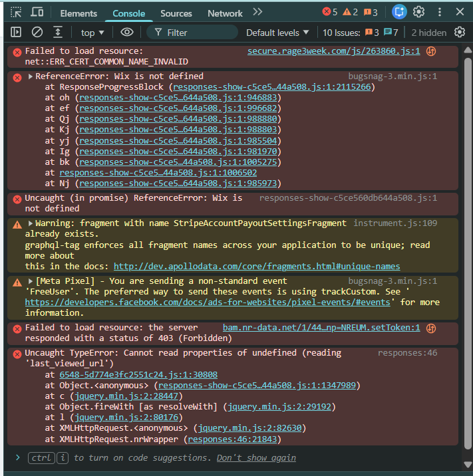Focus the Filter input field
Viewport: 473px width, 476px height.
192,33
